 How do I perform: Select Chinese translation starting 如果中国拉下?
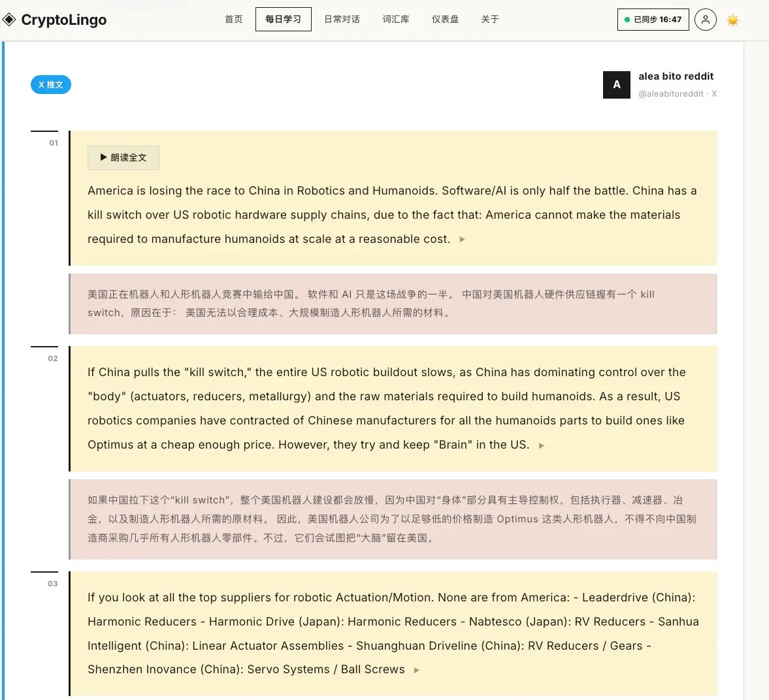pos(393,519)
